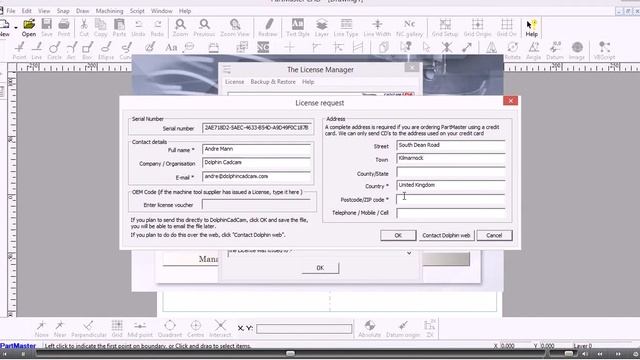The image size is (640, 360).
Task: Click OK in License request dialog
Action: pyautogui.click(x=398, y=235)
